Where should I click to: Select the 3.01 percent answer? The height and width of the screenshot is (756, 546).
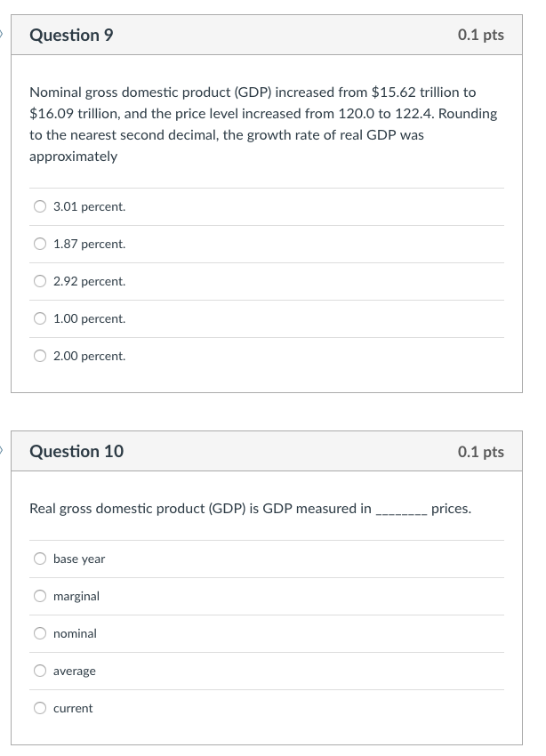(40, 206)
